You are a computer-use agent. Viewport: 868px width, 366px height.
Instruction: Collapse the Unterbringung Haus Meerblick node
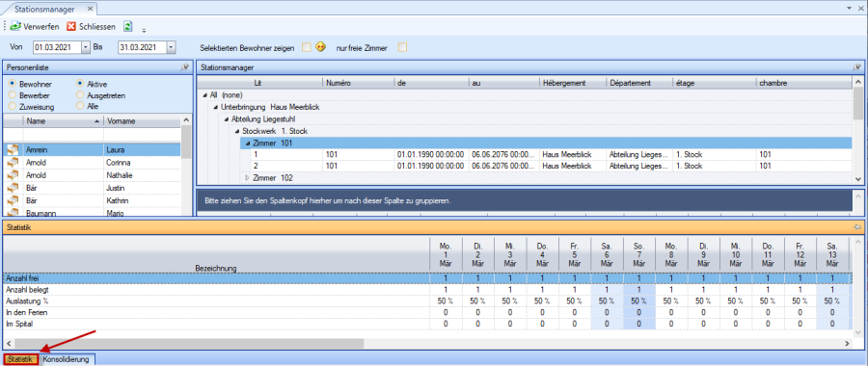click(x=216, y=107)
